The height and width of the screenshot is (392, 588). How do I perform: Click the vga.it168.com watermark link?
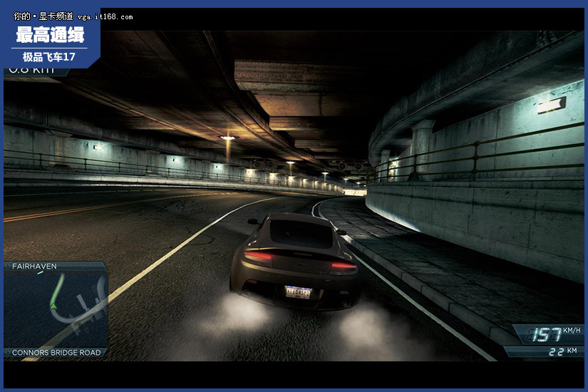[x=105, y=17]
